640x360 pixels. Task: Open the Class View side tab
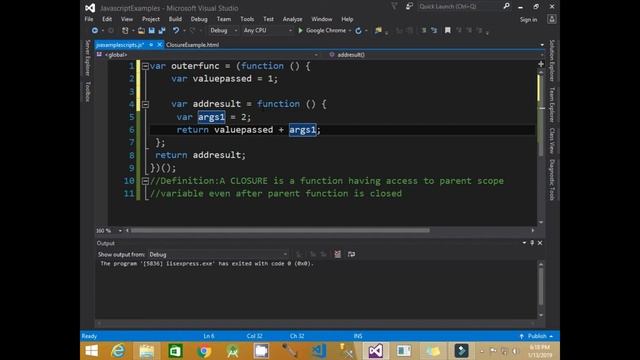pos(552,141)
